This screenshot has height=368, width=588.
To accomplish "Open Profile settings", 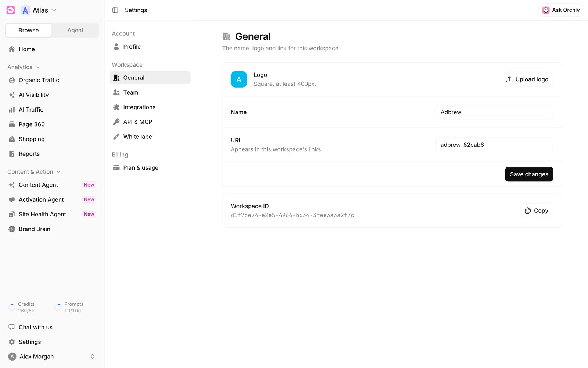I will click(x=150, y=47).
